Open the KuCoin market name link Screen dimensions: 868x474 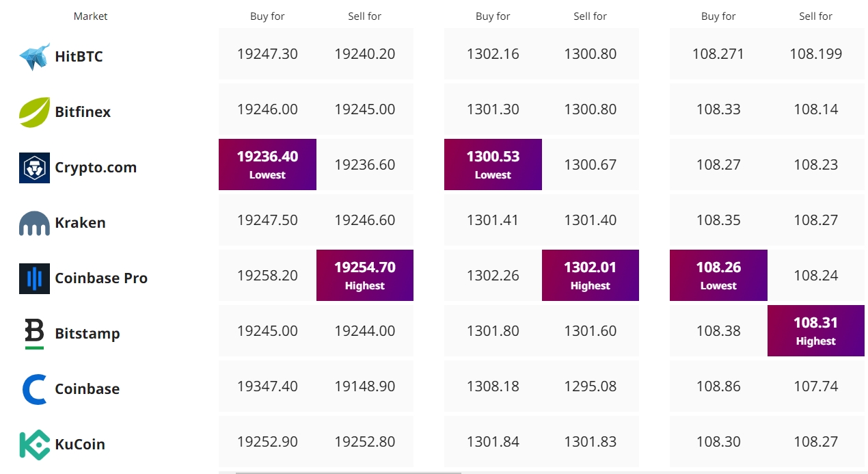click(80, 445)
